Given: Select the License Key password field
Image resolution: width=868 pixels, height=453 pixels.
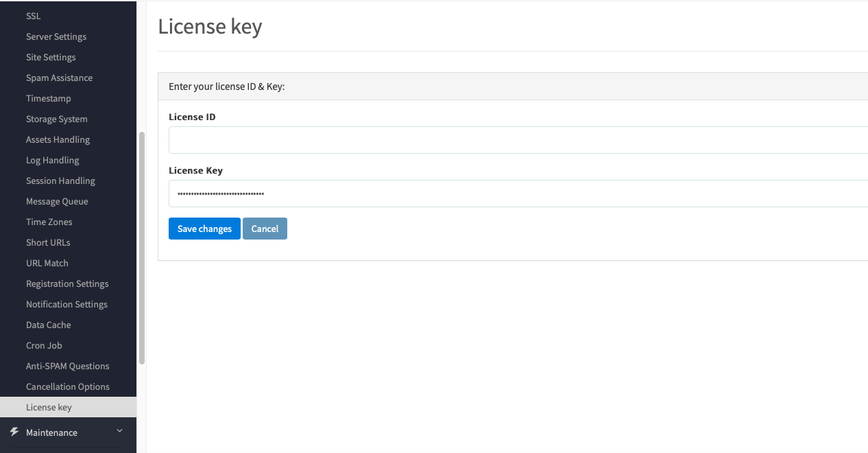Looking at the screenshot, I should click(x=518, y=194).
